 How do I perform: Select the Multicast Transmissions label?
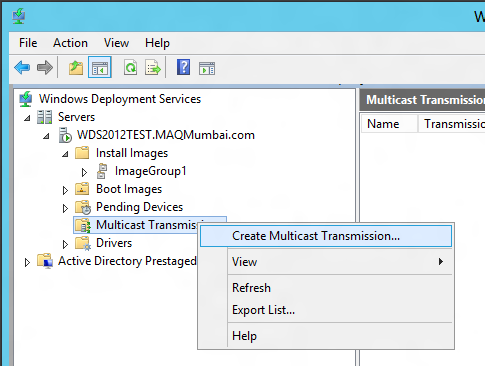pyautogui.click(x=147, y=225)
